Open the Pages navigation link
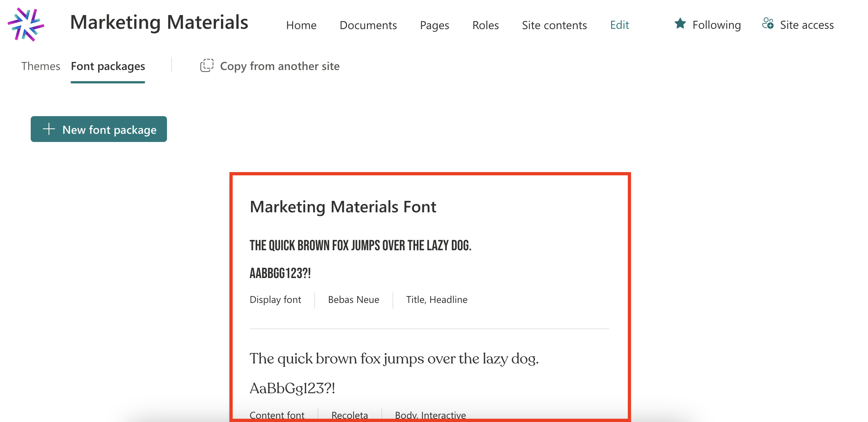 tap(434, 25)
